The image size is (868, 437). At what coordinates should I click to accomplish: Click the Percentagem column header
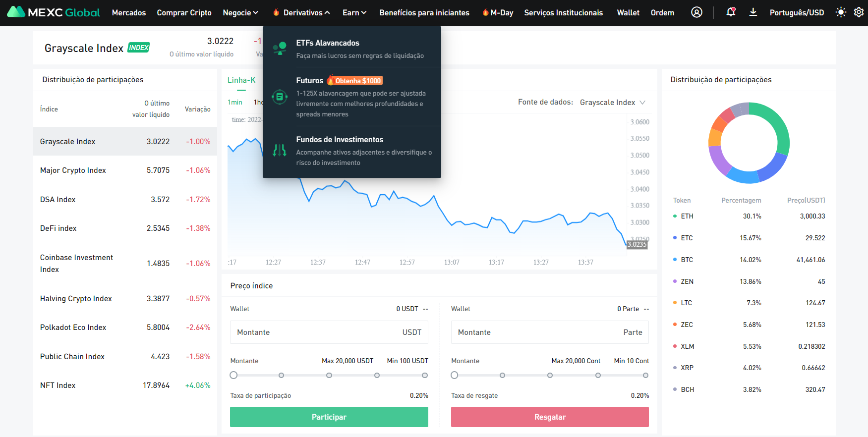[741, 200]
